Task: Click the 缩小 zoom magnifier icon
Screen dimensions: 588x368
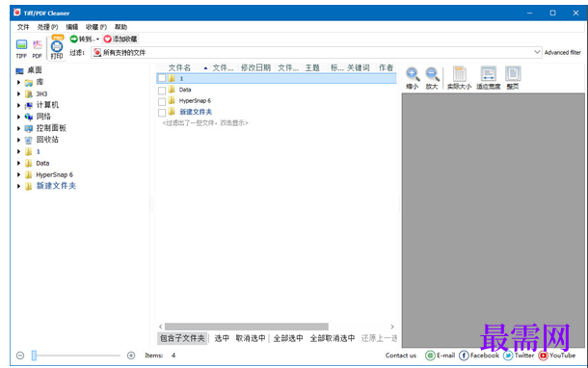Action: click(x=413, y=74)
